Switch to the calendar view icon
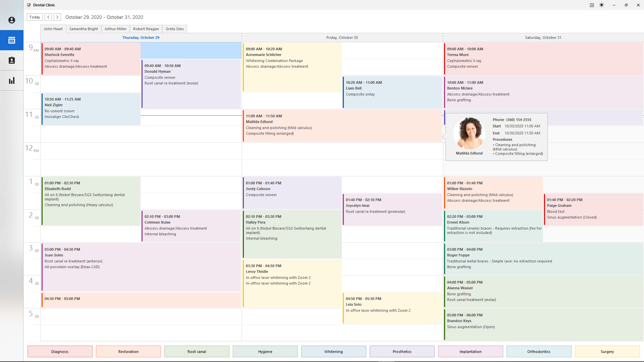Viewport: 644px width, 362px height. point(12,40)
